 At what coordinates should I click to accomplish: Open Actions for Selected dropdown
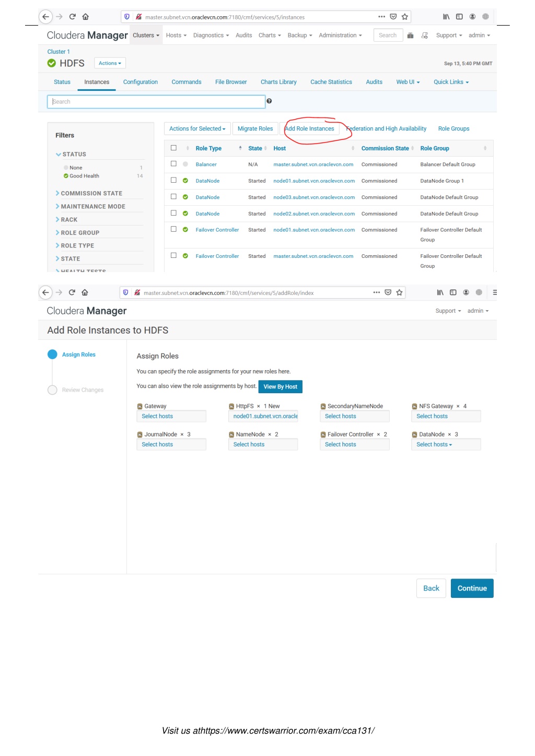[197, 128]
